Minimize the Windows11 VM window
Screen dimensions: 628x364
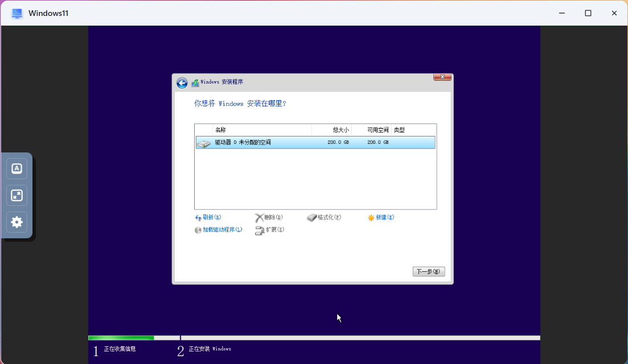(x=562, y=13)
